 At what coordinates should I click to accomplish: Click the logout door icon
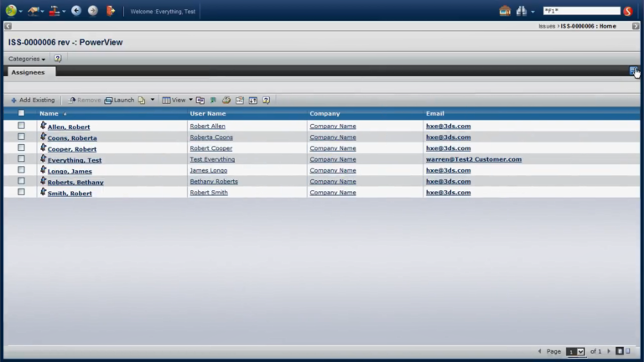pos(110,11)
